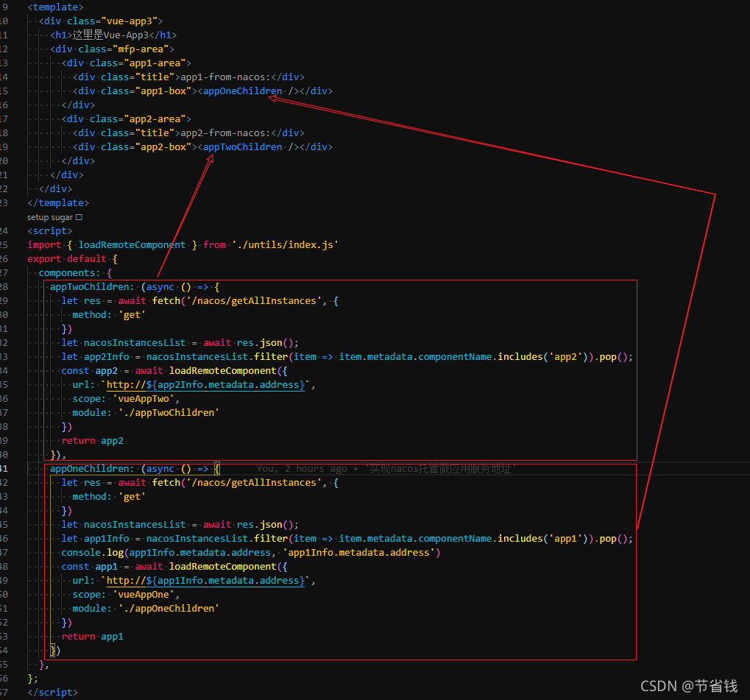Click the <appOneChildren /> tag in template

click(x=248, y=91)
